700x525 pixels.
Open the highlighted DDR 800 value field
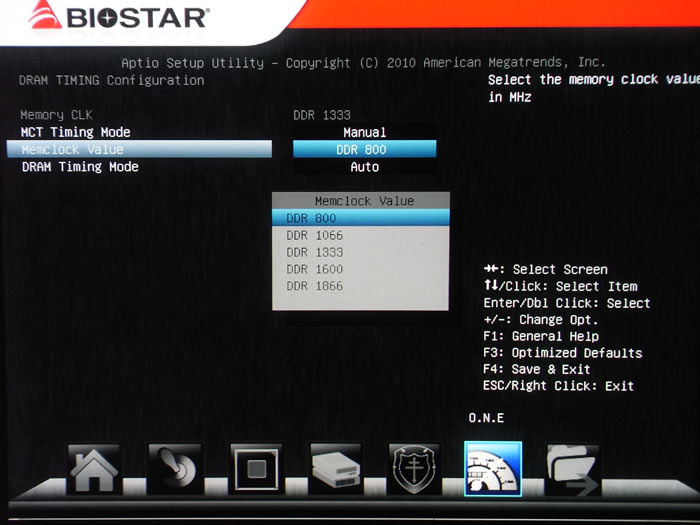pyautogui.click(x=365, y=149)
